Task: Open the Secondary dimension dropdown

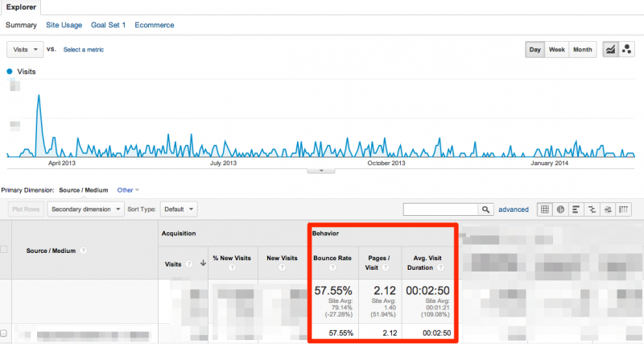Action: [x=86, y=209]
